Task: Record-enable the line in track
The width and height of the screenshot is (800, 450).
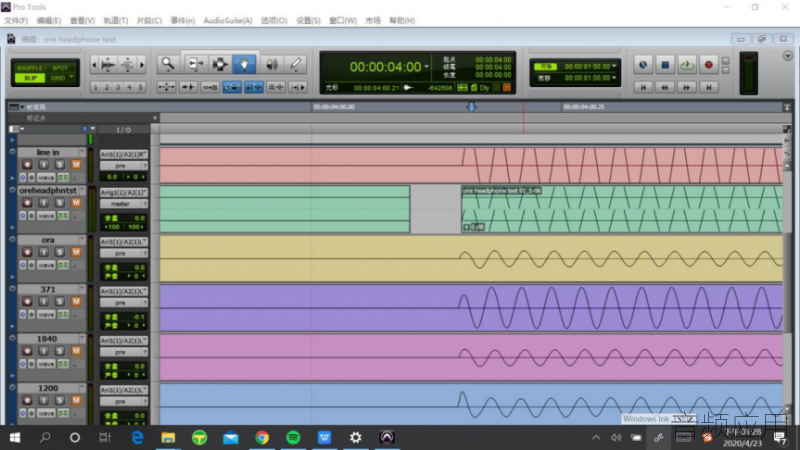Action: click(27, 164)
